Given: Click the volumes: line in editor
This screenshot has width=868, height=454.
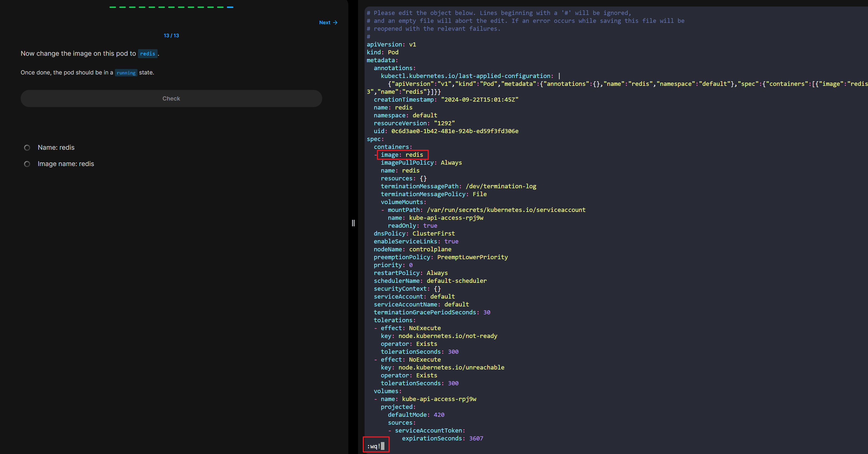Looking at the screenshot, I should coord(387,391).
